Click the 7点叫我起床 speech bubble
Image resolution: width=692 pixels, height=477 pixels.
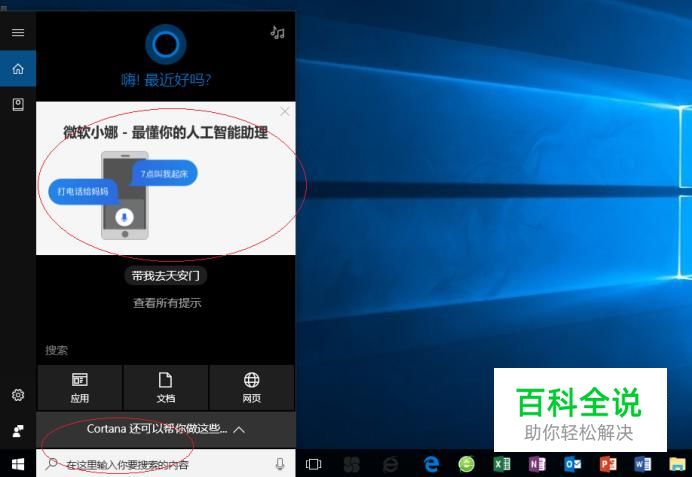click(164, 173)
